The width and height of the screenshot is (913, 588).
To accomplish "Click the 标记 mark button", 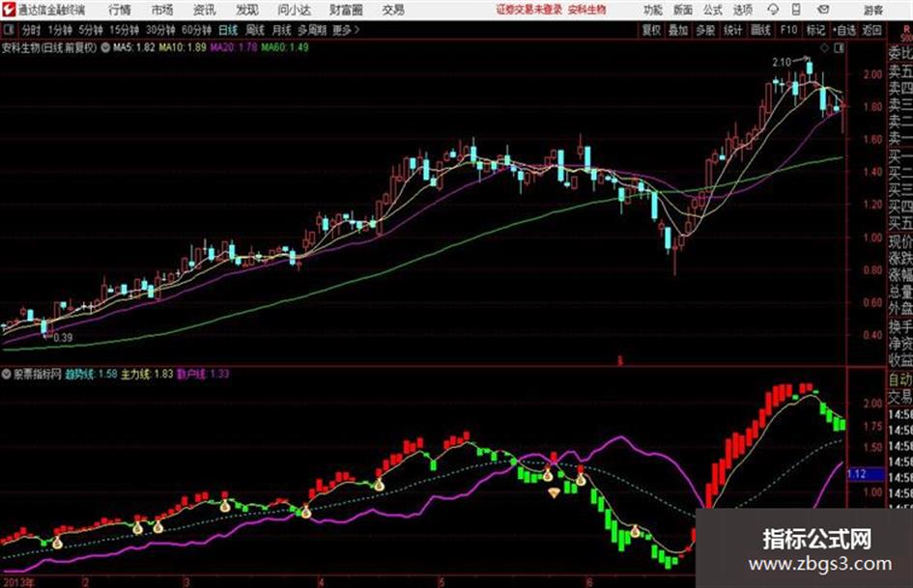I will coord(815,30).
